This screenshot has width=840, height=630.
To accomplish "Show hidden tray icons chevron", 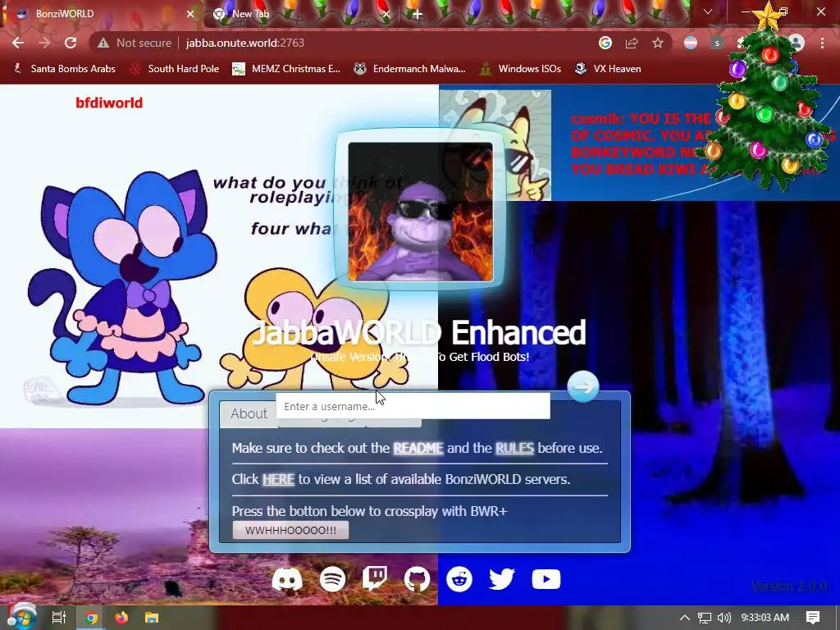I will pos(685,618).
